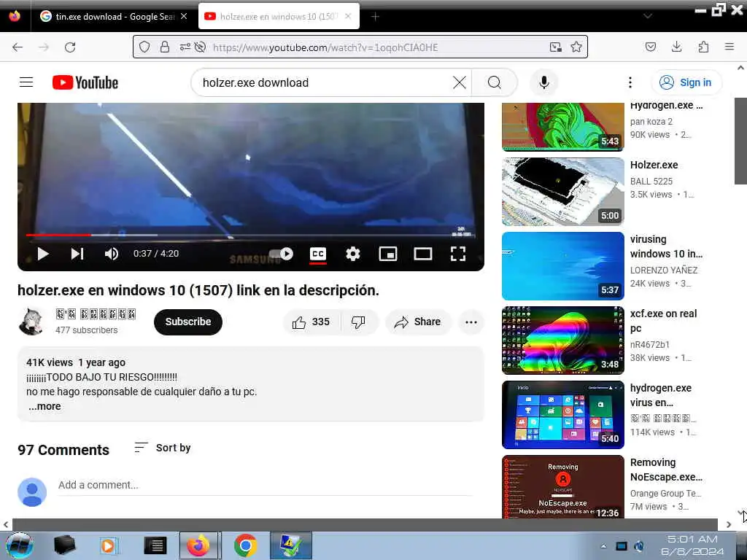
Task: Open the YouTube hamburger guide menu
Action: click(x=26, y=82)
